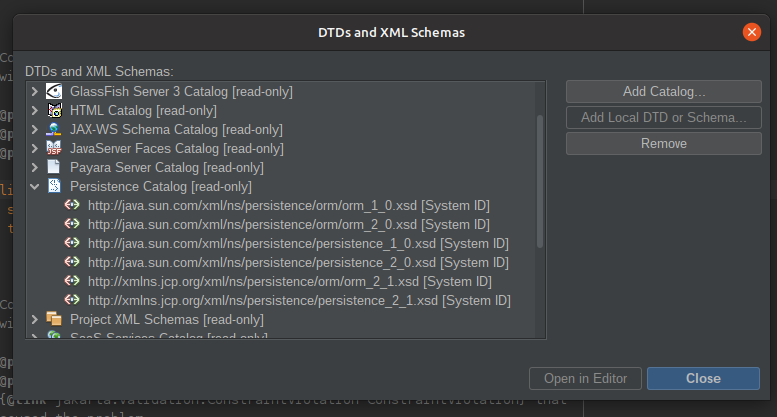Select the persistence_2_0.xsd [System ID] entry
This screenshot has height=417, width=777.
coord(298,262)
